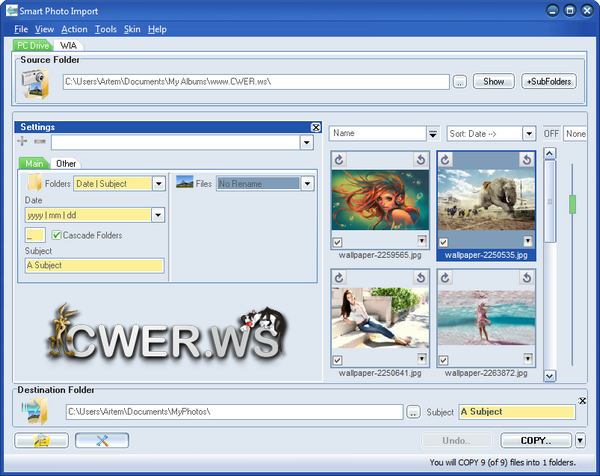Image resolution: width=600 pixels, height=476 pixels.
Task: Expand the Sort: Date dropdown
Action: click(x=530, y=133)
